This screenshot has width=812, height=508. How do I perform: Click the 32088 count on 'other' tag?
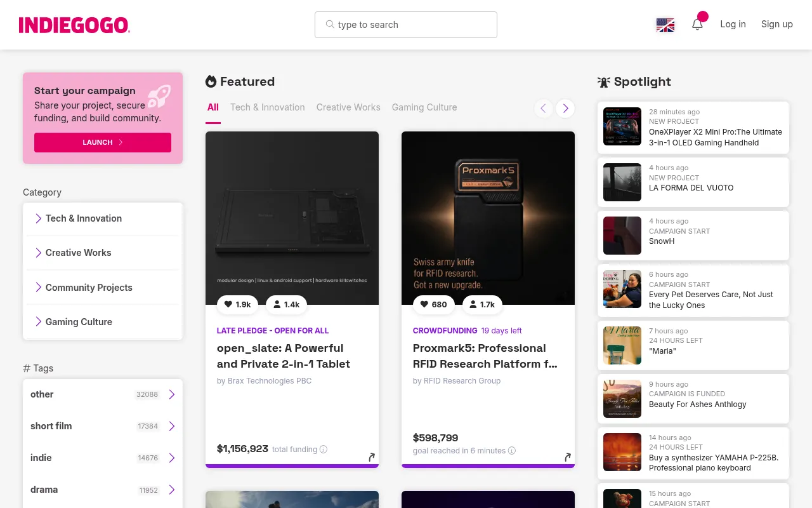pos(147,394)
